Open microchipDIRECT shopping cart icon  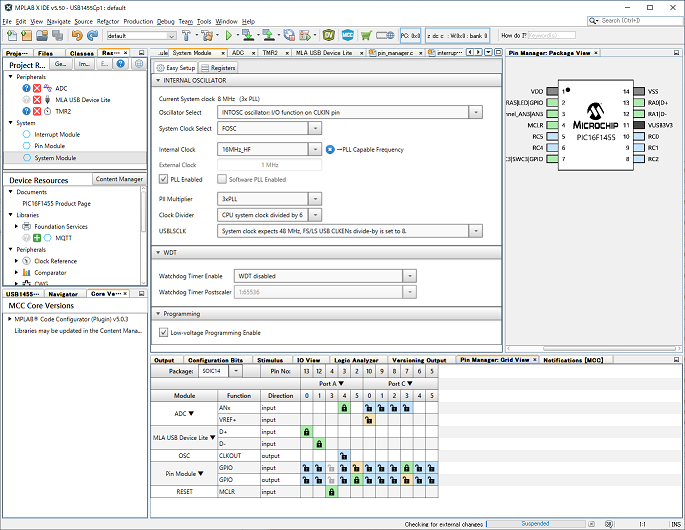point(366,35)
